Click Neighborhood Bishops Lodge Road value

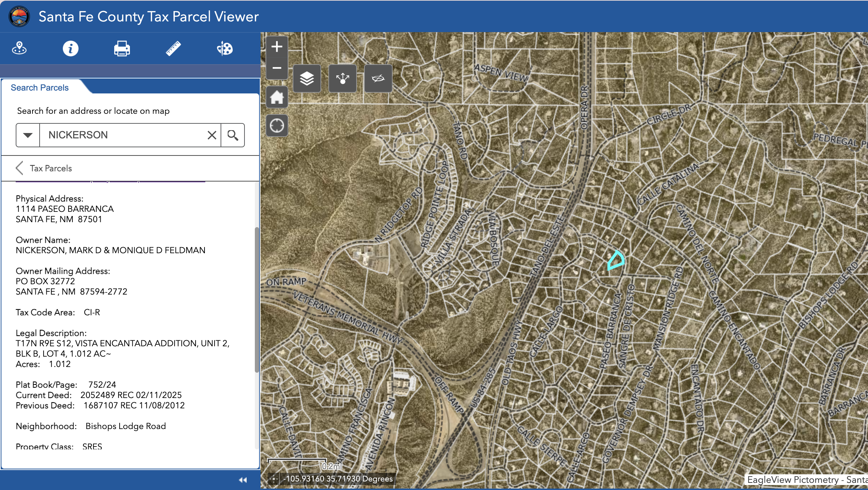126,426
